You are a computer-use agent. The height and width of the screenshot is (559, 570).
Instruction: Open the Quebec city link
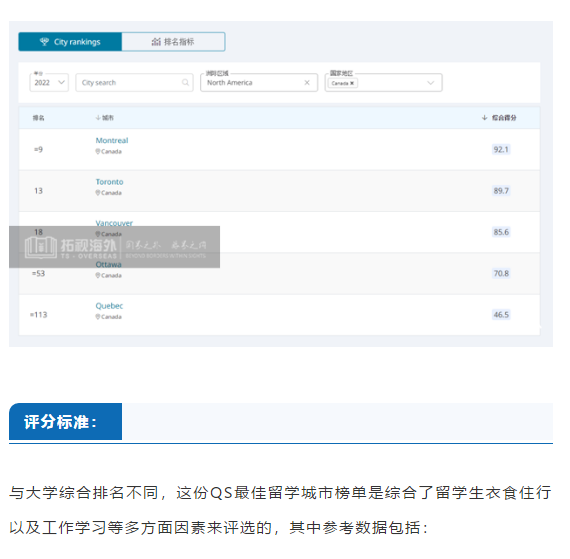tap(109, 306)
